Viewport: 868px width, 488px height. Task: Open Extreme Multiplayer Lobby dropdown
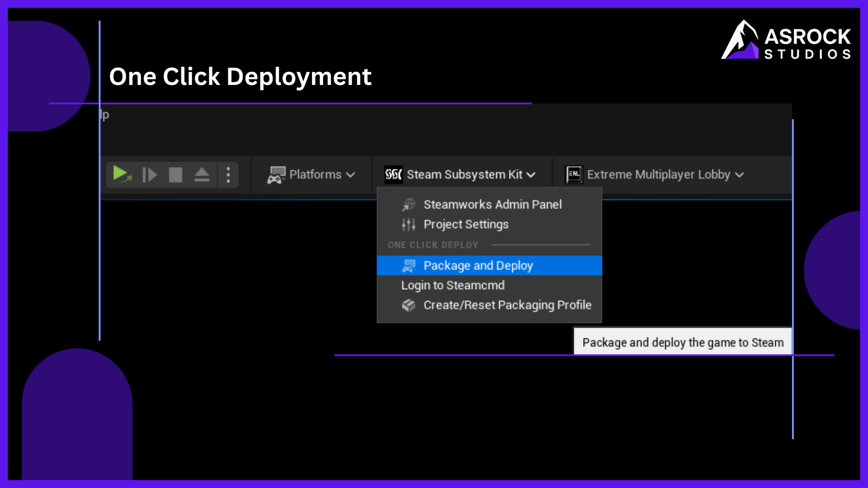[655, 175]
